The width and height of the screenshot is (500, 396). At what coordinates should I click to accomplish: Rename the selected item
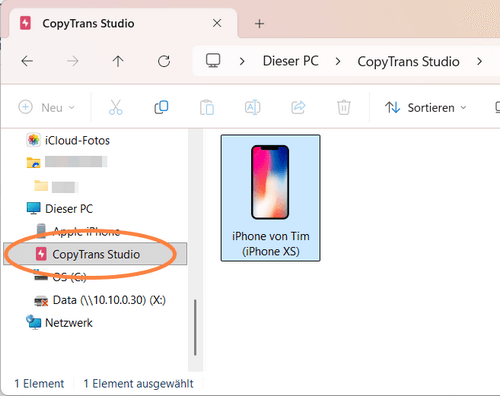click(x=253, y=107)
